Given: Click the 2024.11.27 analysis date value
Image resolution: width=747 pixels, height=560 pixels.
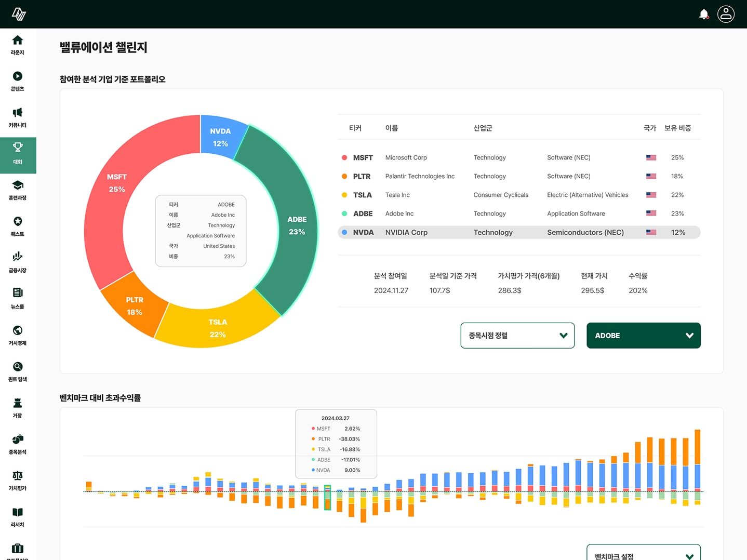Looking at the screenshot, I should pos(391,290).
